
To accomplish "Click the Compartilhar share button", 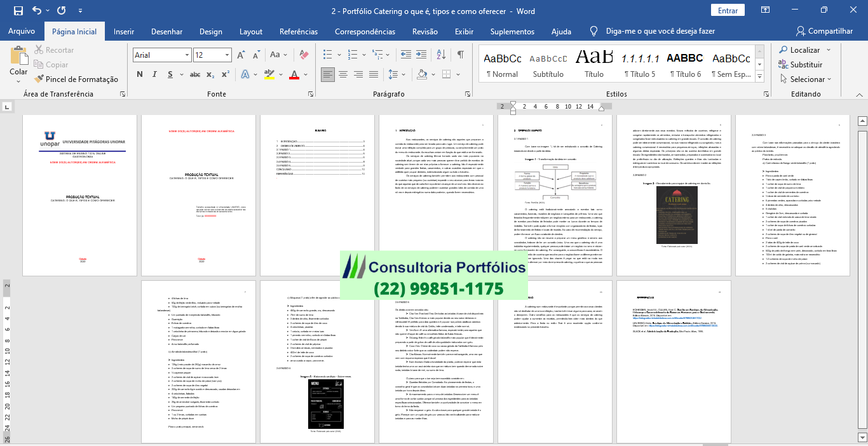I will pos(824,31).
